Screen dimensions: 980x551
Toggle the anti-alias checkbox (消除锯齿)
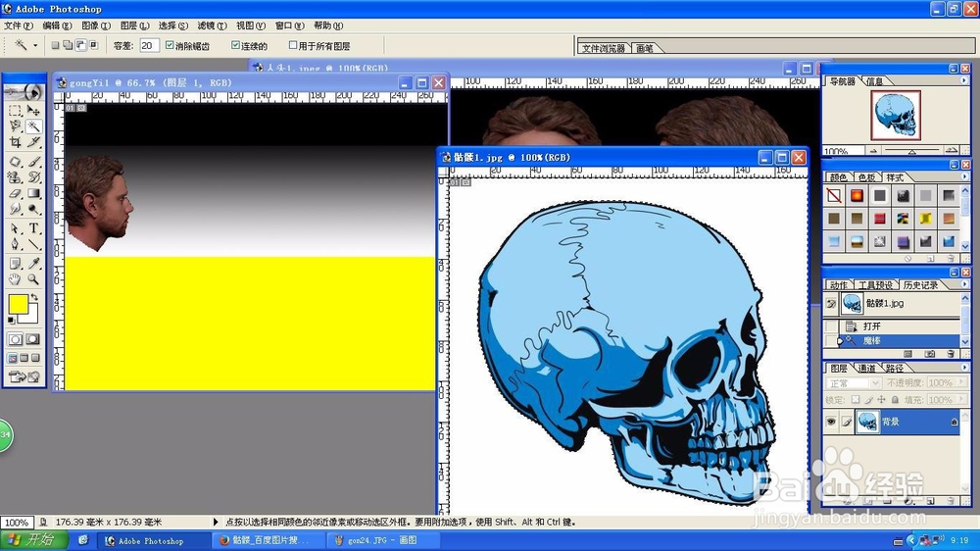170,45
